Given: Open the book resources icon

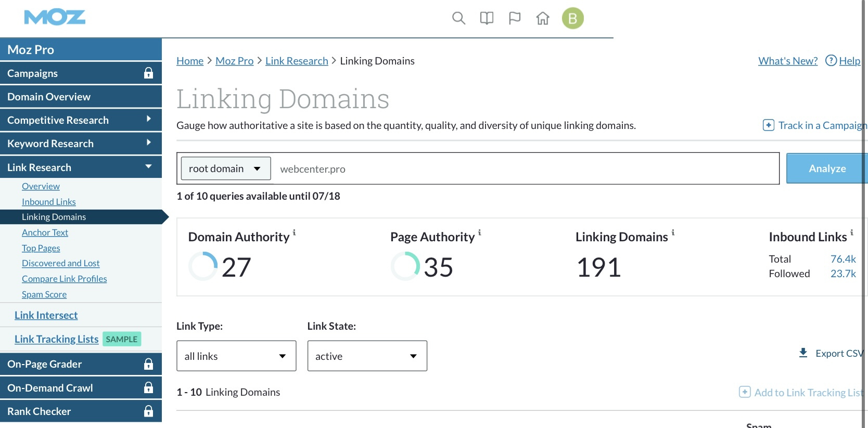Looking at the screenshot, I should coord(487,19).
